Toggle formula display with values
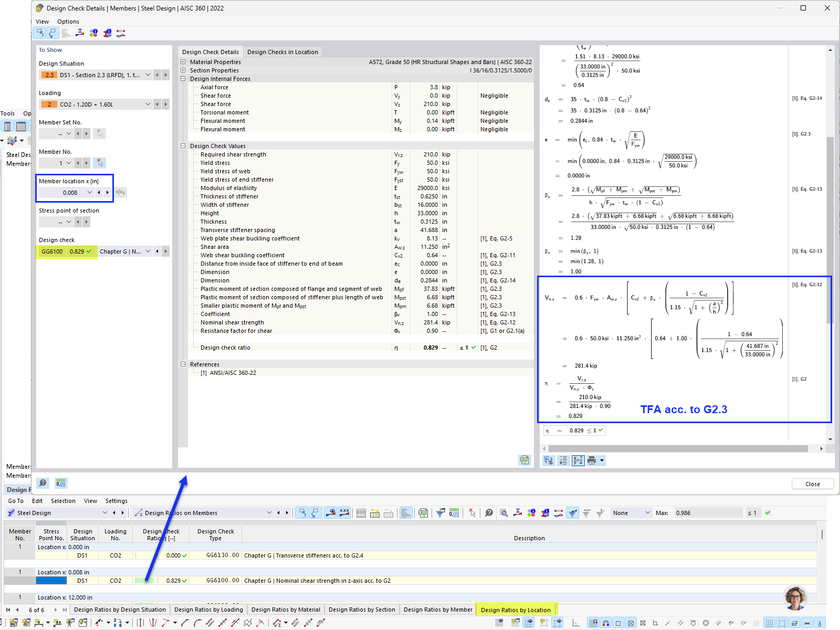 [x=578, y=460]
